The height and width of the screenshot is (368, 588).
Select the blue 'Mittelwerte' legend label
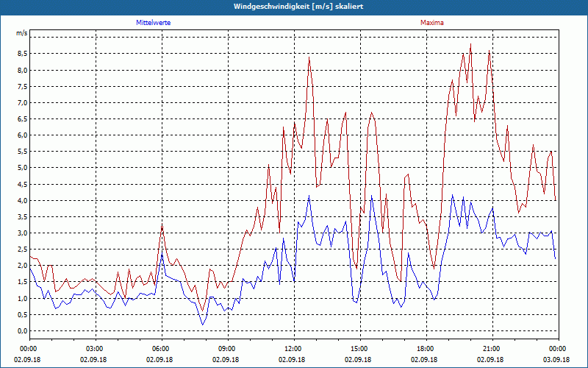pos(154,23)
